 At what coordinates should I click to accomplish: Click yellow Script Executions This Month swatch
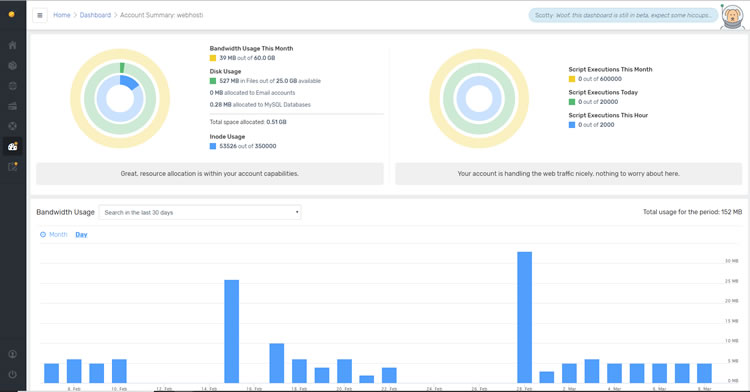[x=572, y=79]
